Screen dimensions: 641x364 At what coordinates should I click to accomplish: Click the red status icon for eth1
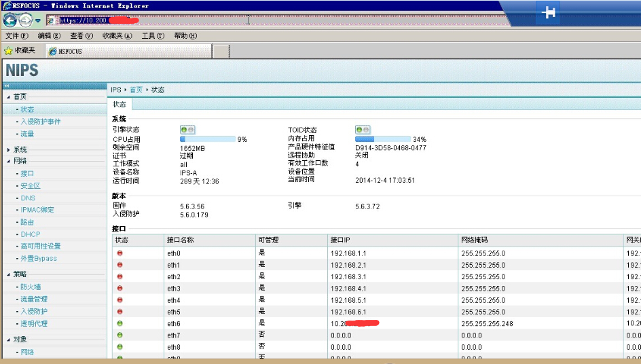click(120, 265)
